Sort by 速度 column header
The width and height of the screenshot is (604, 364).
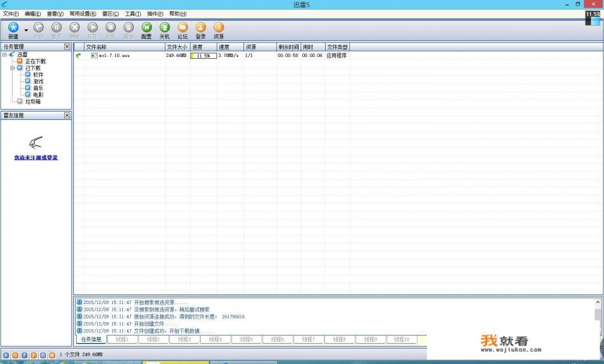[230, 47]
